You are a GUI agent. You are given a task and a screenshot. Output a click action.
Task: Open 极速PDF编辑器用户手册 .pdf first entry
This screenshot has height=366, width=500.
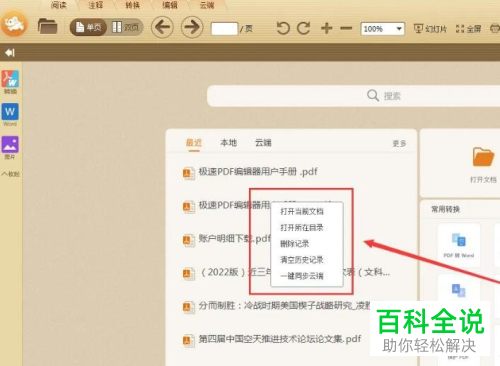tap(258, 172)
